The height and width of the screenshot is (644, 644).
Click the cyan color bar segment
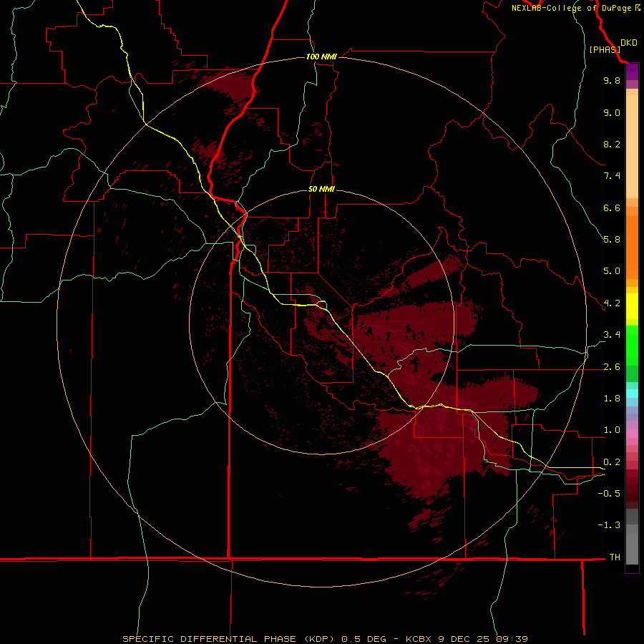[x=632, y=394]
